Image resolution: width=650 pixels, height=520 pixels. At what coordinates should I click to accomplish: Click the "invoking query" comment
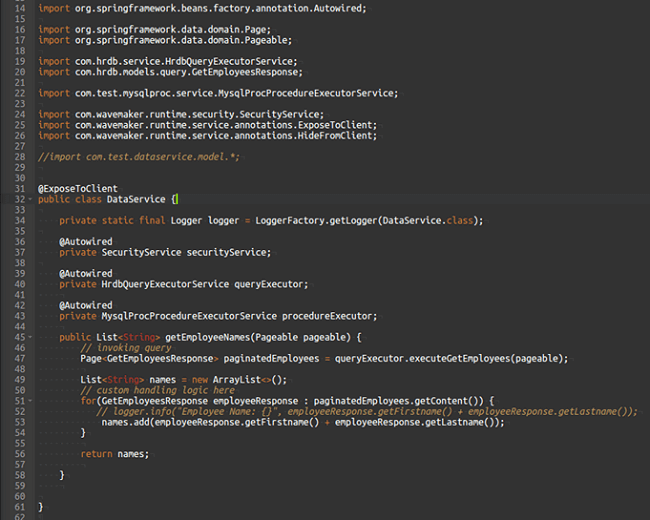125,348
